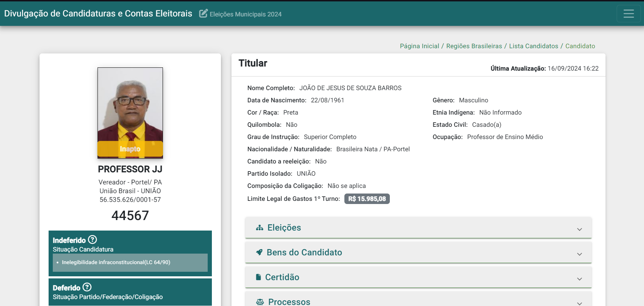This screenshot has width=644, height=306.
Task: Click the Deferido party status heading
Action: (66, 288)
